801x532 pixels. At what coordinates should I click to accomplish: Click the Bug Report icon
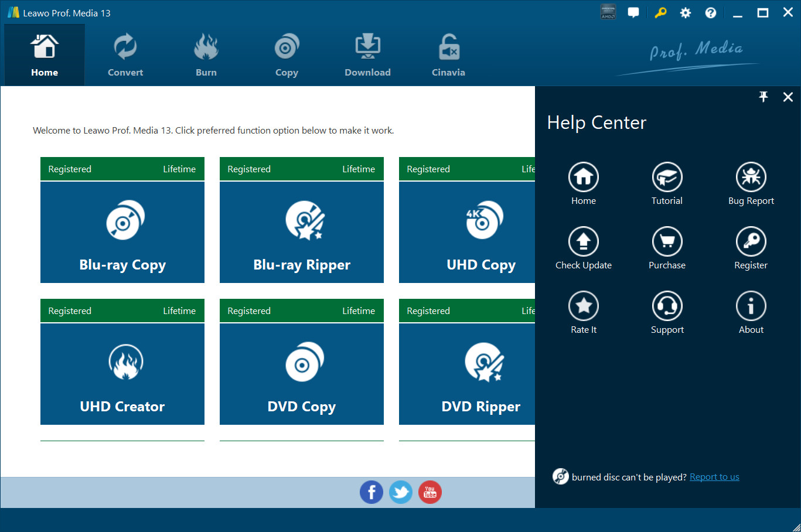(x=751, y=177)
